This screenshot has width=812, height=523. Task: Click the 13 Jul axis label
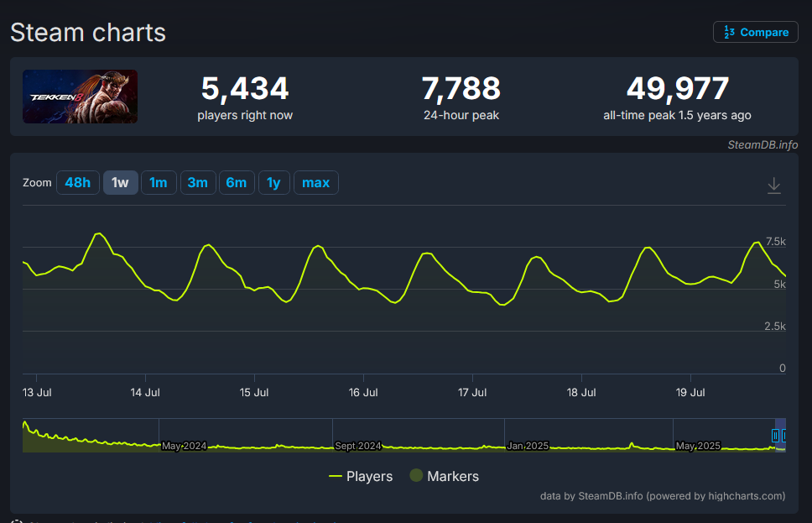click(37, 392)
